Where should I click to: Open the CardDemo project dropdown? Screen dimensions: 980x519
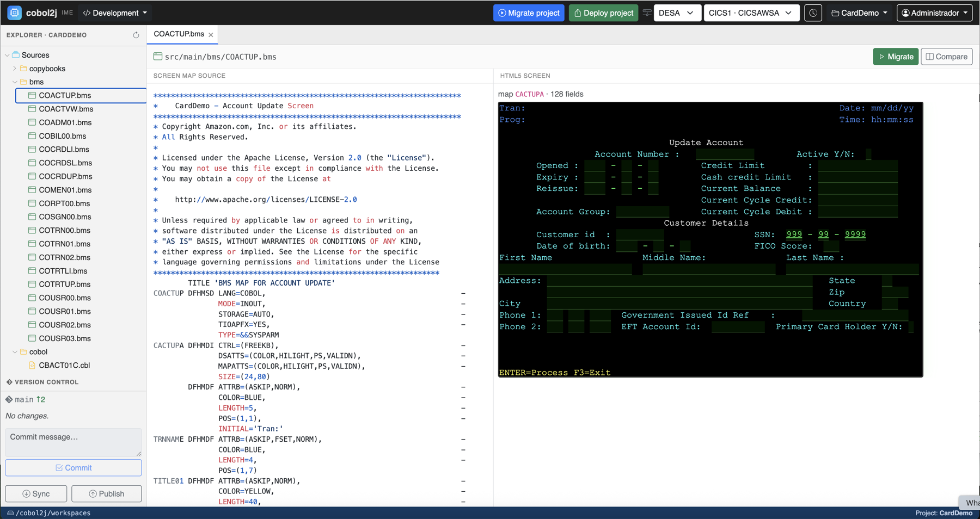860,13
